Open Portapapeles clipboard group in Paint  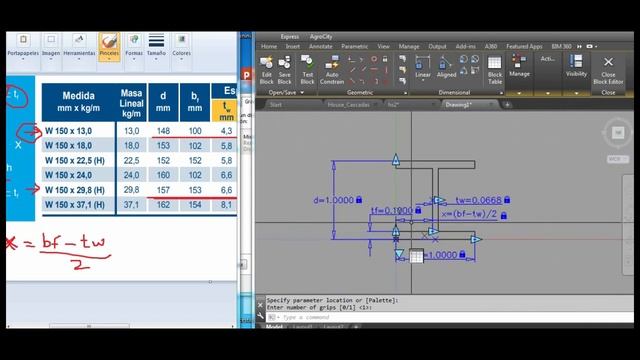(x=23, y=47)
